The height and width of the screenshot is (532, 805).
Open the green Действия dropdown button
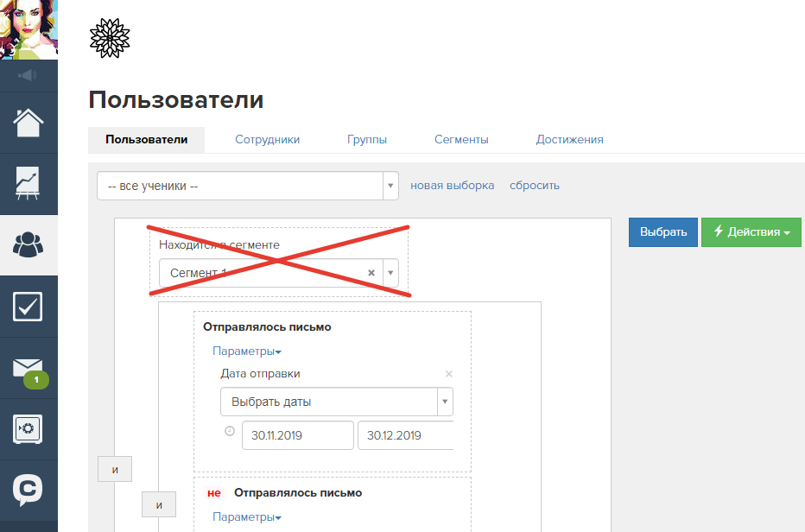point(751,232)
